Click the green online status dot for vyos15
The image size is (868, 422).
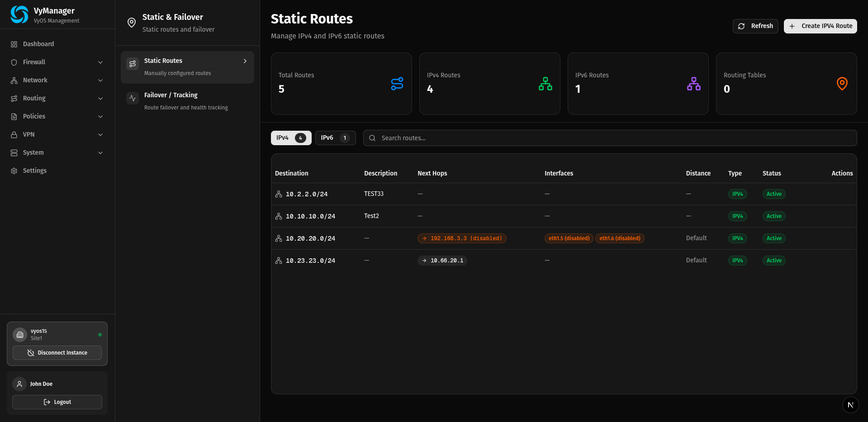pos(100,335)
